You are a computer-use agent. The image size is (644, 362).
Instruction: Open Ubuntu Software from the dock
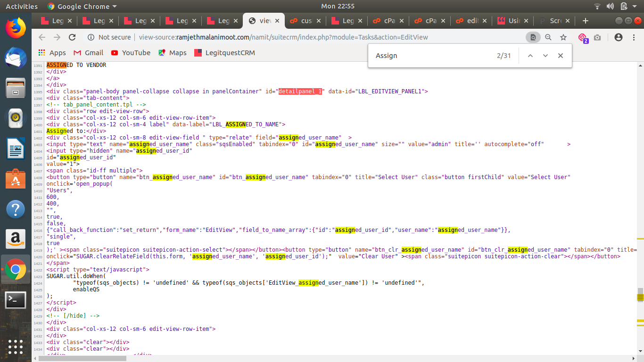16,179
